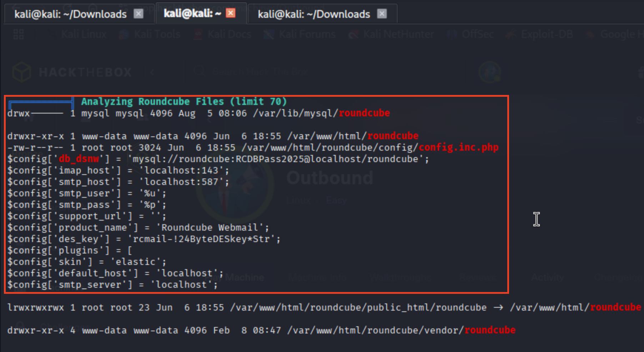Click the smtp_server config line
Viewport: 644px width, 352px height.
[112, 285]
